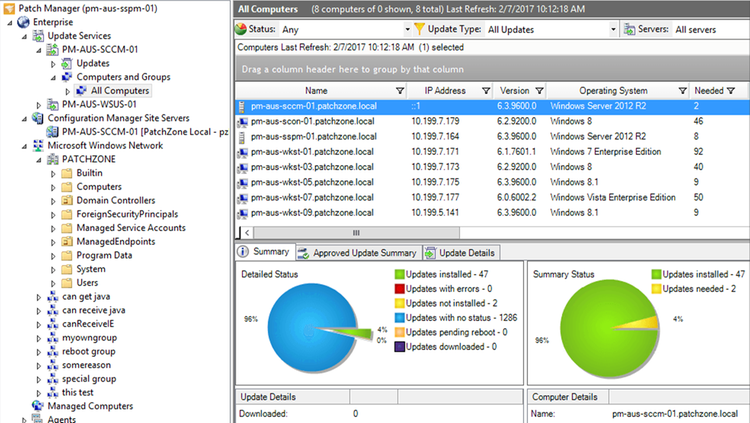The width and height of the screenshot is (750, 423).
Task: Expand the PM-AUS-WSUS-01 node
Action: coord(39,105)
